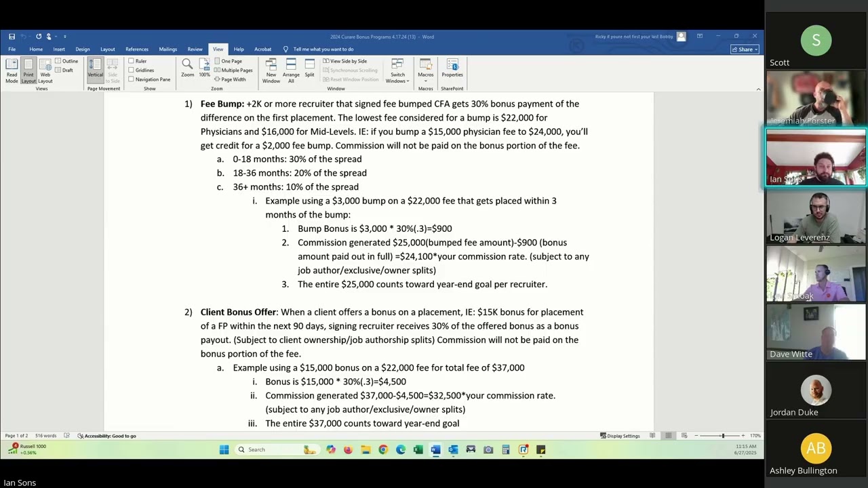Screen dimensions: 868x488
Task: Select Logan Leverenz video thumbnail
Action: tap(816, 216)
